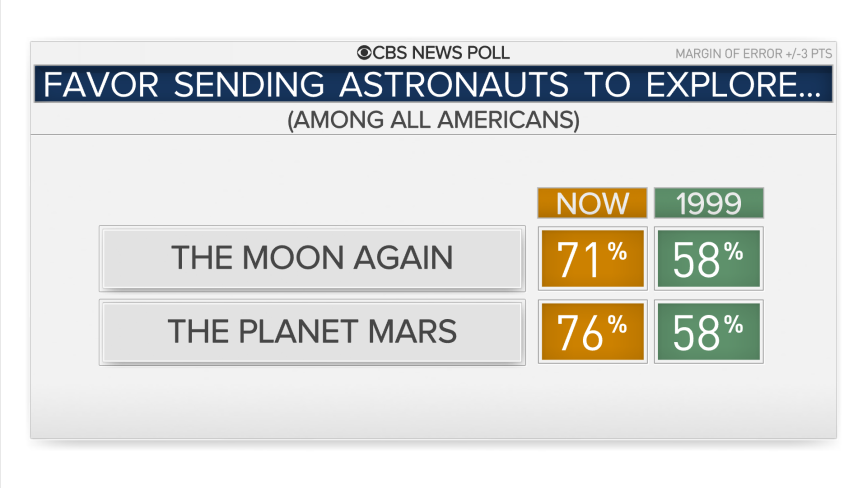
Task: Click the Among All Americans subtitle
Action: pos(434,119)
